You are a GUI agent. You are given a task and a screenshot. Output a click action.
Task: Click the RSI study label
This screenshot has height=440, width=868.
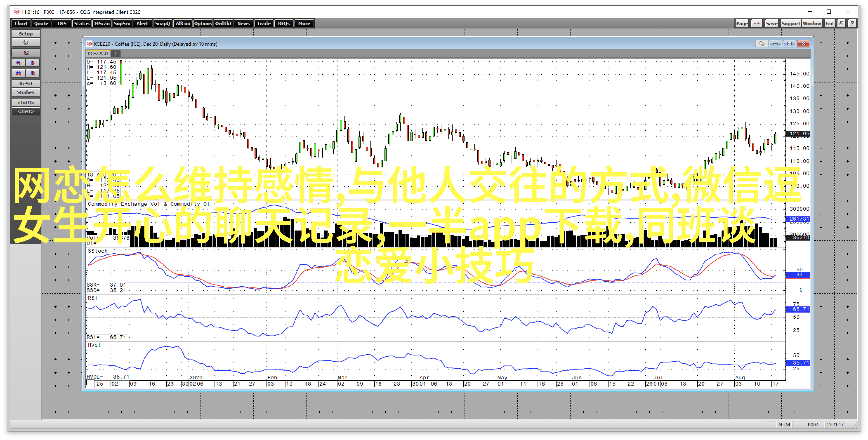(92, 298)
